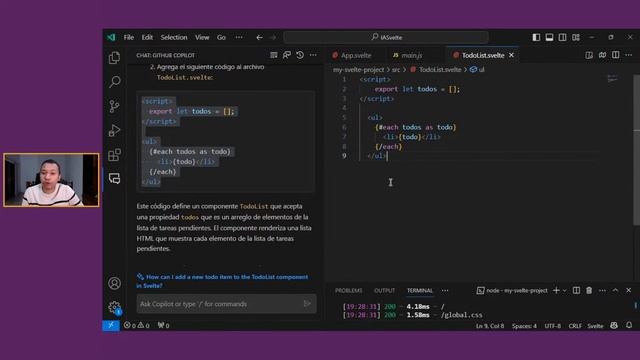Click the src breadcrumb
This screenshot has width=640, height=360.
(396, 70)
